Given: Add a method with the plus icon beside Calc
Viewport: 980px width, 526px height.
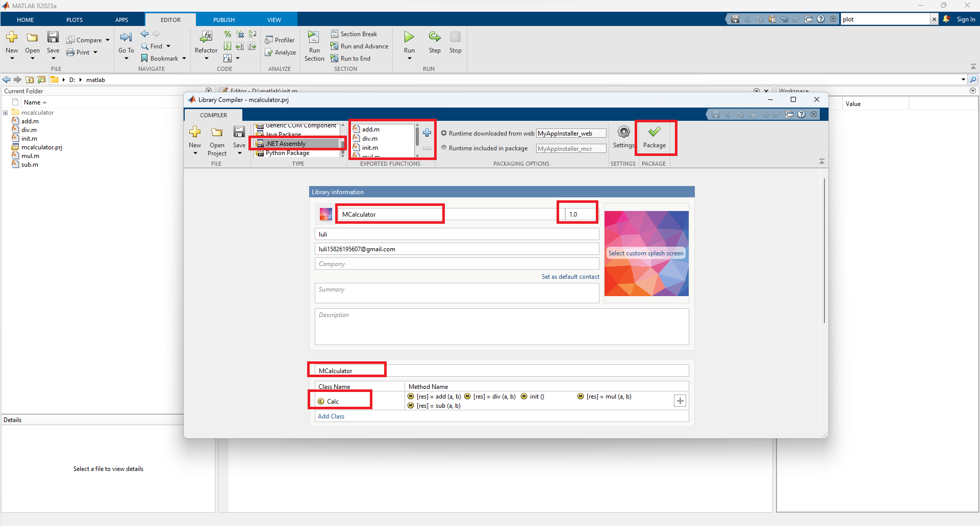Looking at the screenshot, I should [680, 401].
